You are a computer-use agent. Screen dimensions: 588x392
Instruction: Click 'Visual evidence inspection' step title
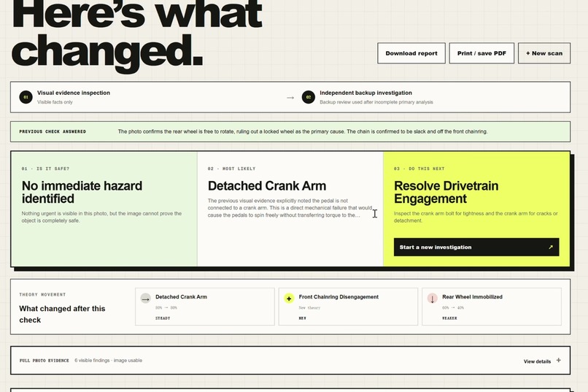[x=74, y=93]
